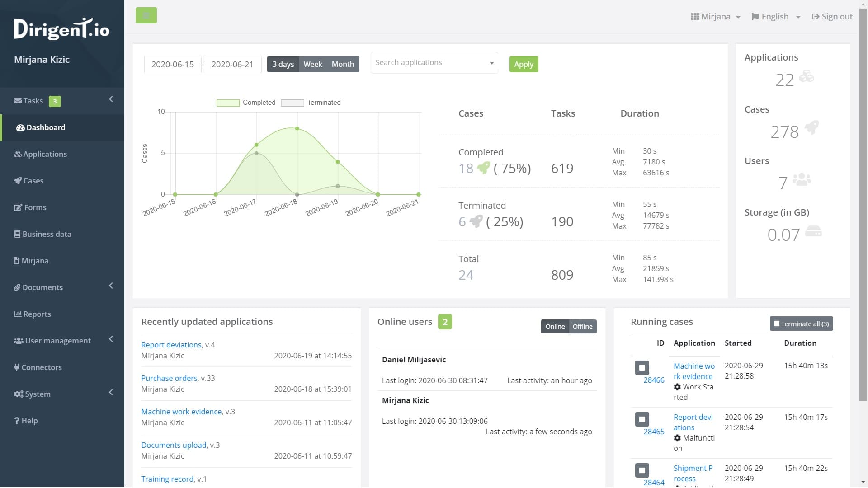Click the Sign out icon
Viewport: 868px width, 488px height.
(x=815, y=17)
